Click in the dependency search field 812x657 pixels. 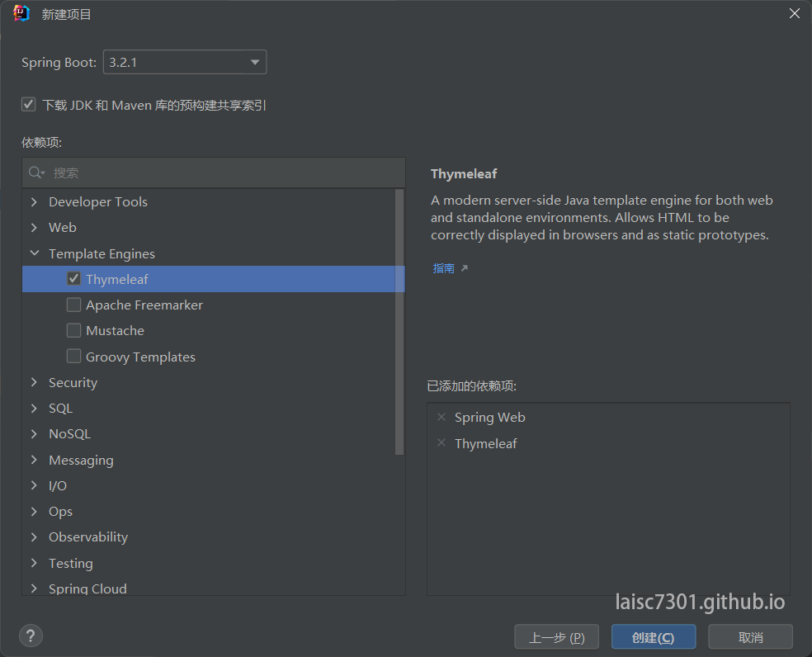pos(223,173)
